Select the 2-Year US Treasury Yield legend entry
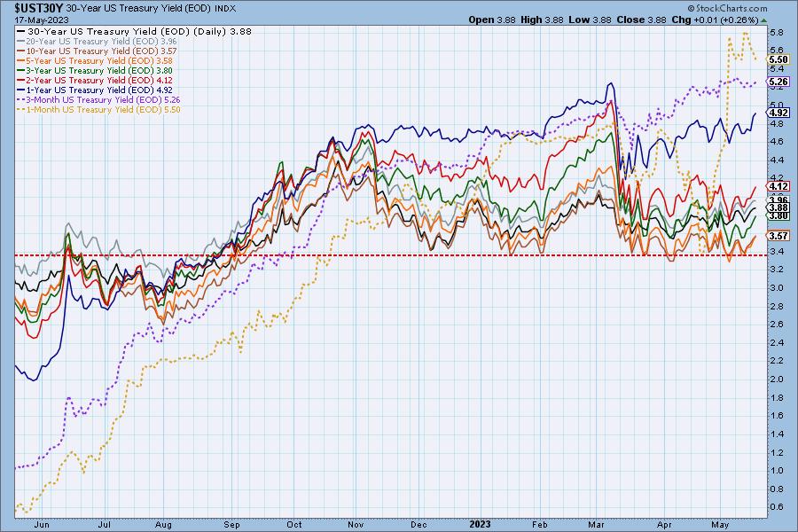Viewport: 798px width, 532px height. [x=95, y=80]
